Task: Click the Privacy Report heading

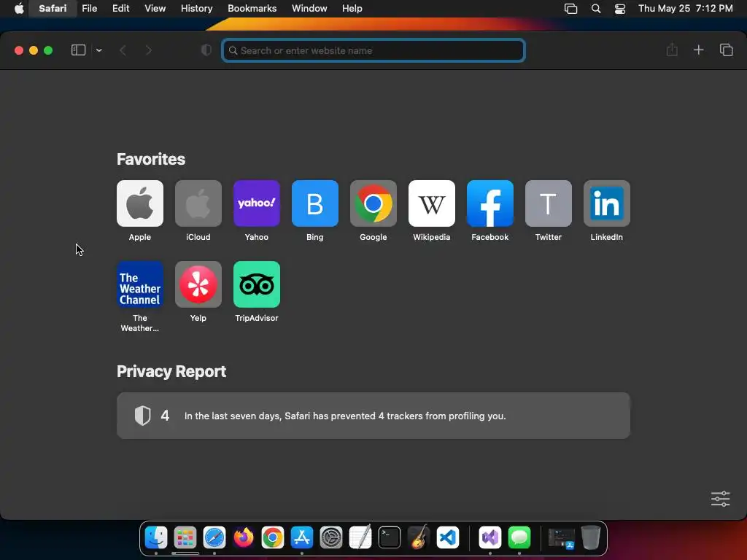Action: coord(171,371)
